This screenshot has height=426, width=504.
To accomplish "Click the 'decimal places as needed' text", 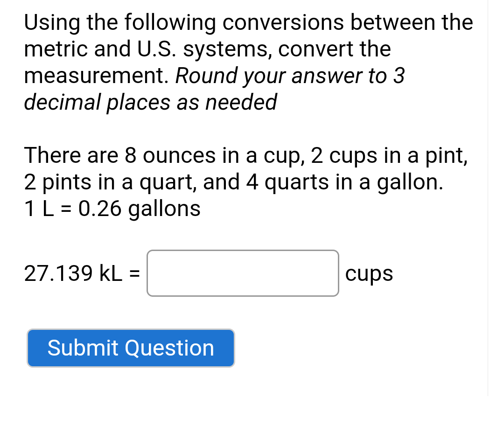I will point(149,102).
